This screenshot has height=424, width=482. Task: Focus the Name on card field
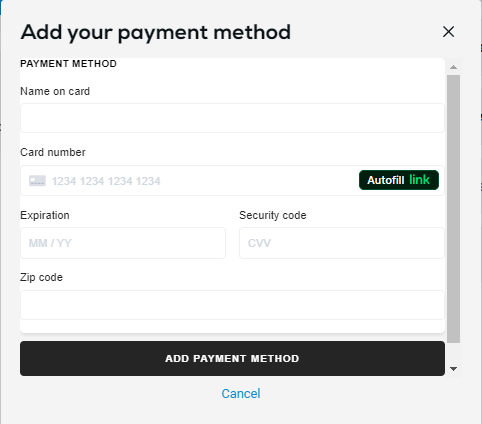(x=232, y=118)
